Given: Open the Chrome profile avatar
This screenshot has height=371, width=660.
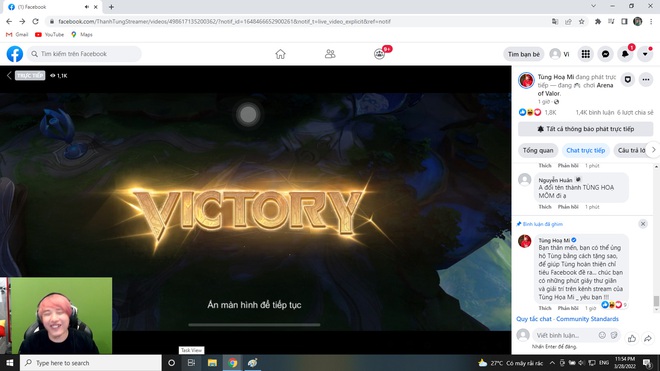Looking at the screenshot, I should (x=637, y=21).
